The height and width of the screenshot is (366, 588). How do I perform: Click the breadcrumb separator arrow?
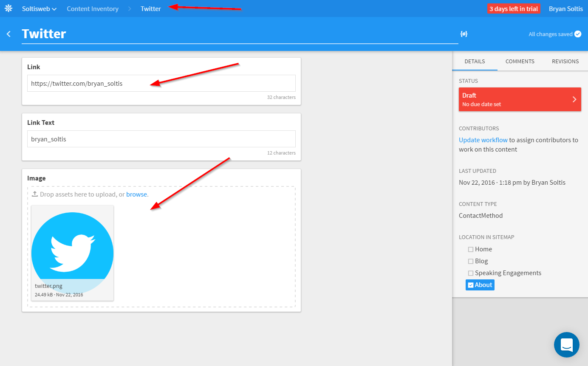[130, 8]
